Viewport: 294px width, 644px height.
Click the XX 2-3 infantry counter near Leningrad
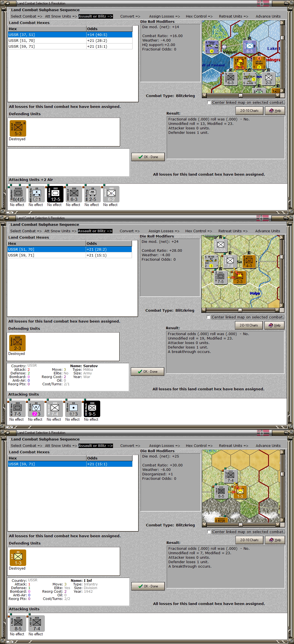pos(268,79)
